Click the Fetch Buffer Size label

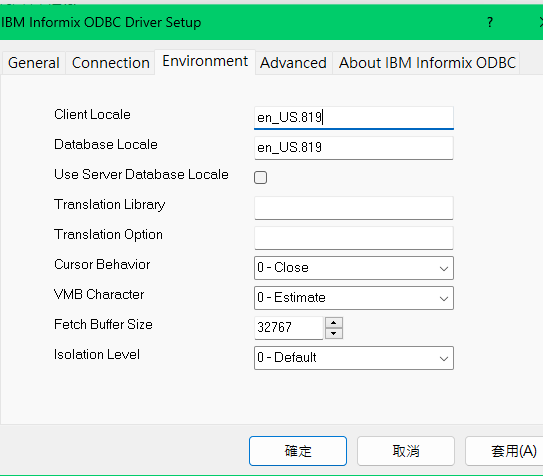pyautogui.click(x=103, y=324)
